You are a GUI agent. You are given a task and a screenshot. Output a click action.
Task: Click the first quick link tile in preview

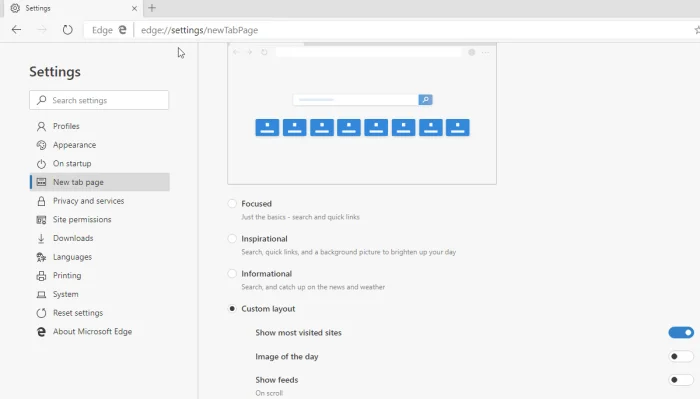click(x=267, y=127)
